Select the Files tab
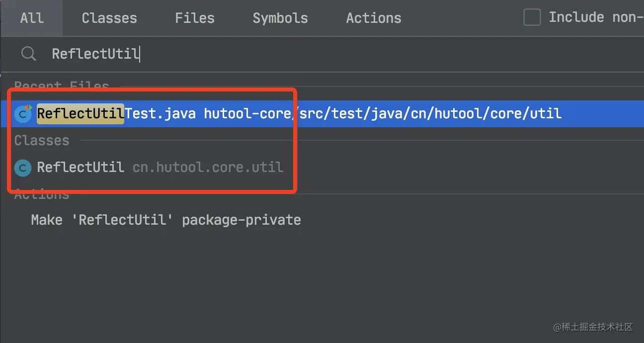The width and height of the screenshot is (644, 343). coord(195,18)
